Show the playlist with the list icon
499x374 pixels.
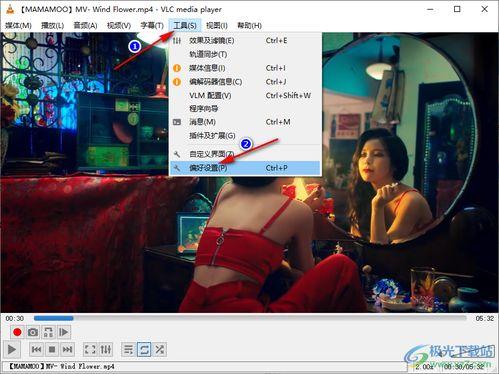click(128, 350)
